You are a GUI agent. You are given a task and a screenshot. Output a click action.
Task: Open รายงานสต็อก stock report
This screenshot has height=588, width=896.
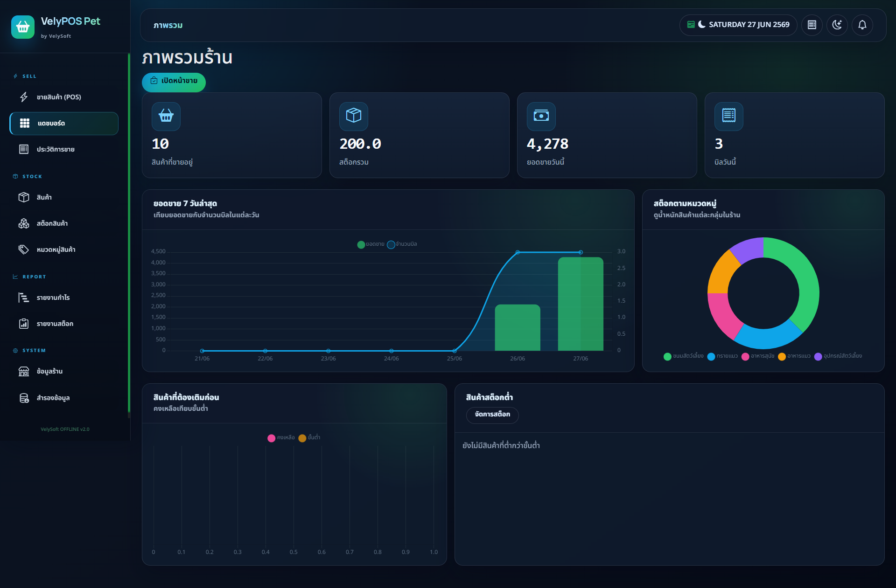point(64,324)
